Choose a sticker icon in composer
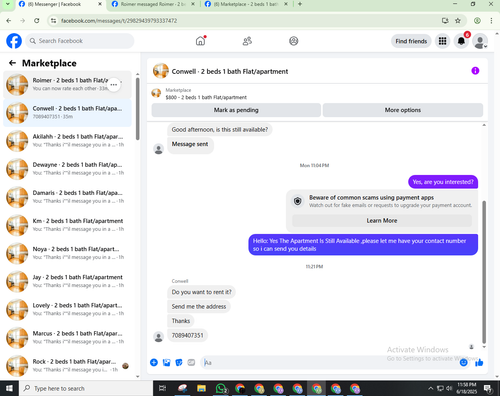500x396 pixels. (x=179, y=362)
